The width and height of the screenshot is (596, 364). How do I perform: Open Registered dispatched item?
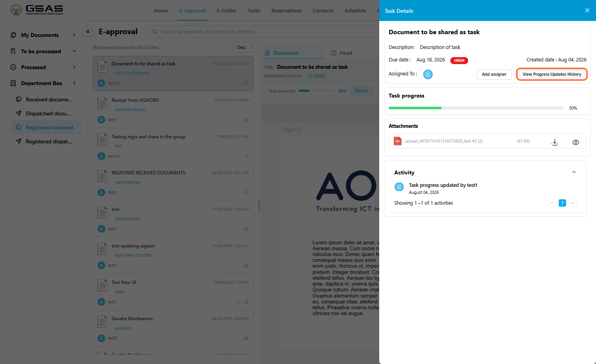(x=46, y=141)
